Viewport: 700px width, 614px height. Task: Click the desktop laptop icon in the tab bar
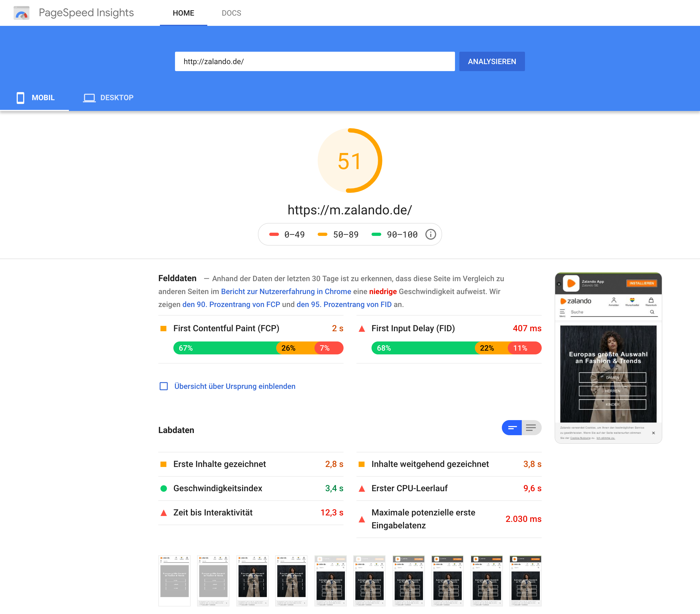coord(89,98)
